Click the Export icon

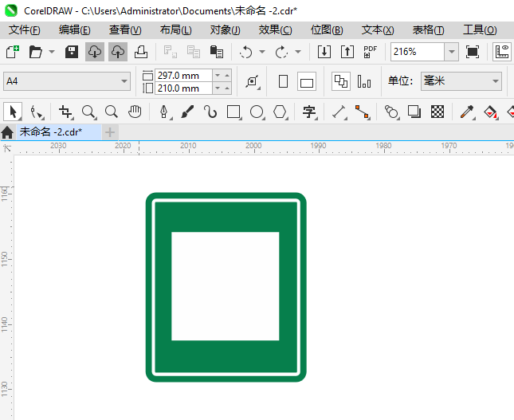(x=347, y=52)
